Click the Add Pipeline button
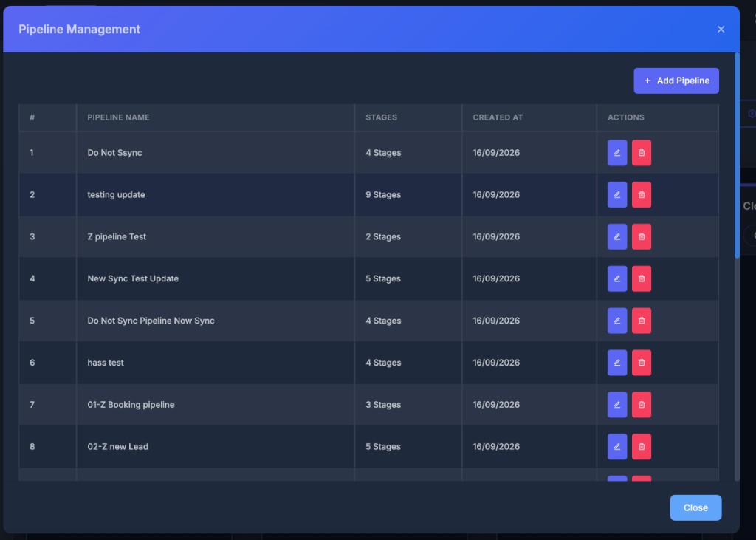756x540 pixels. coord(676,81)
